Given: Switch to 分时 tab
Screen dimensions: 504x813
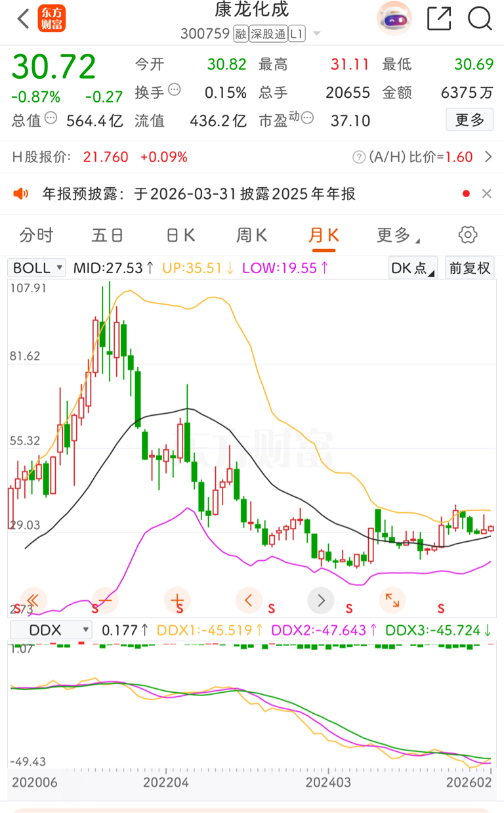Looking at the screenshot, I should [x=36, y=235].
